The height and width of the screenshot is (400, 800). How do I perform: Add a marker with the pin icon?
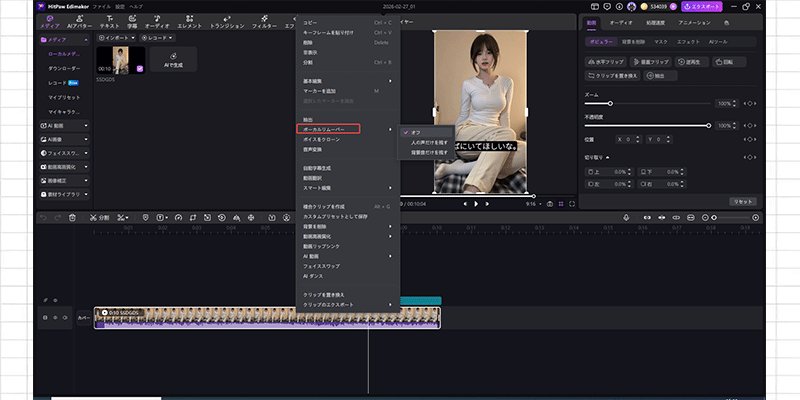(145, 217)
